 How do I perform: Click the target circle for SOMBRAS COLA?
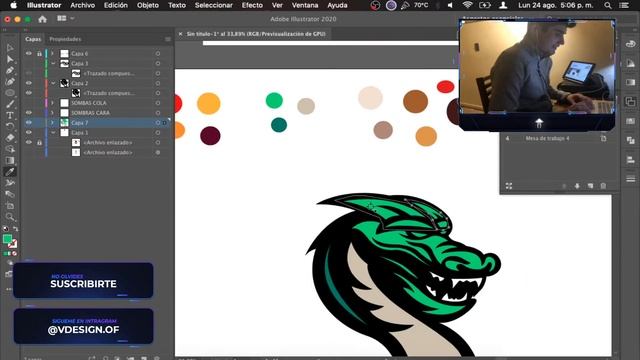coord(158,103)
